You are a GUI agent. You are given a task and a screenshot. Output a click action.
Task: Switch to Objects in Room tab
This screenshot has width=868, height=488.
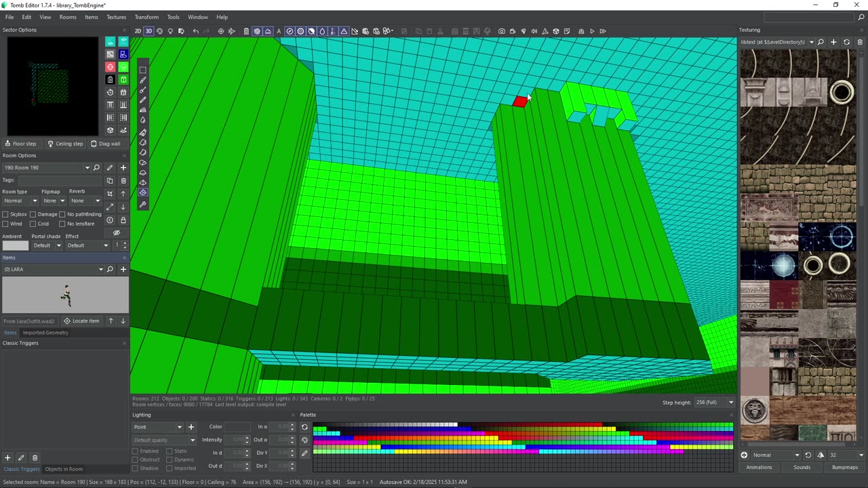pos(64,469)
